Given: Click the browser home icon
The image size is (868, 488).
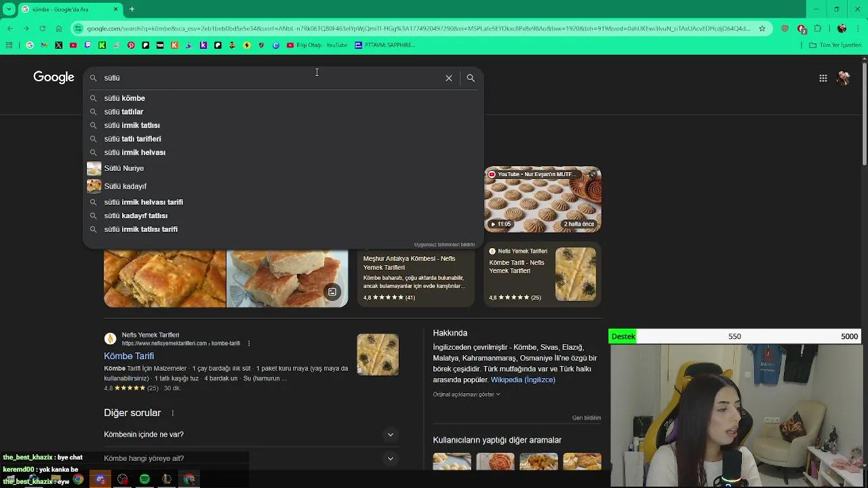Looking at the screenshot, I should pyautogui.click(x=58, y=28).
